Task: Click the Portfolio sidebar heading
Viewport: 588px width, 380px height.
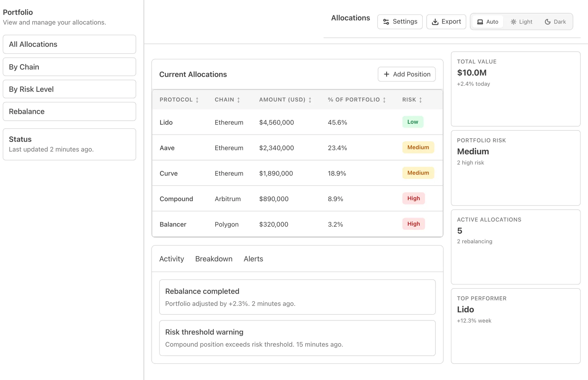Action: [x=18, y=12]
